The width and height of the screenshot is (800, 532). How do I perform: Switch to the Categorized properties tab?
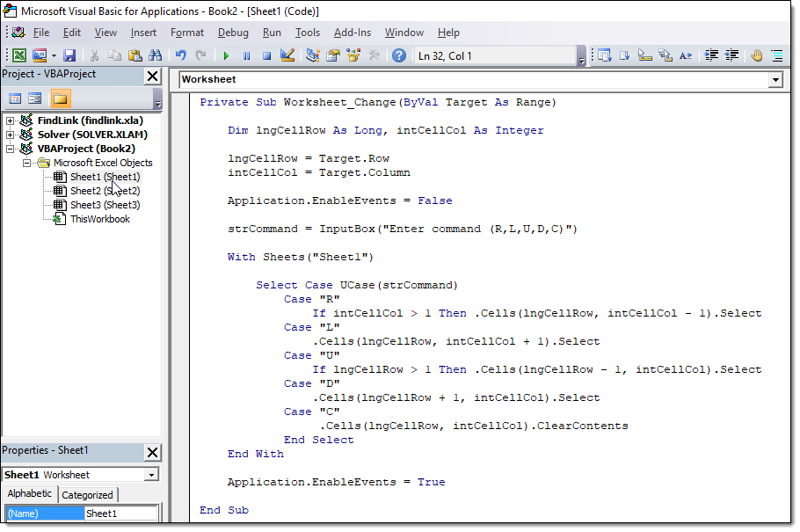(87, 495)
